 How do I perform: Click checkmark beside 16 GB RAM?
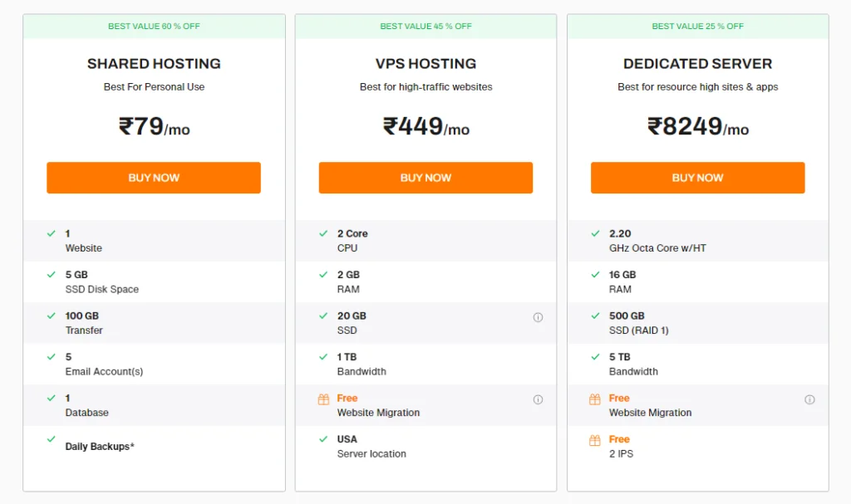pos(595,275)
